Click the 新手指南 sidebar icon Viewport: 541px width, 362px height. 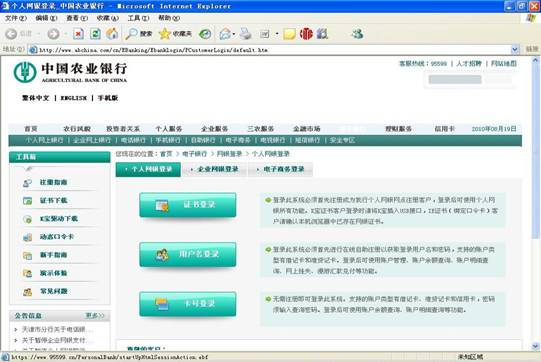(x=27, y=255)
